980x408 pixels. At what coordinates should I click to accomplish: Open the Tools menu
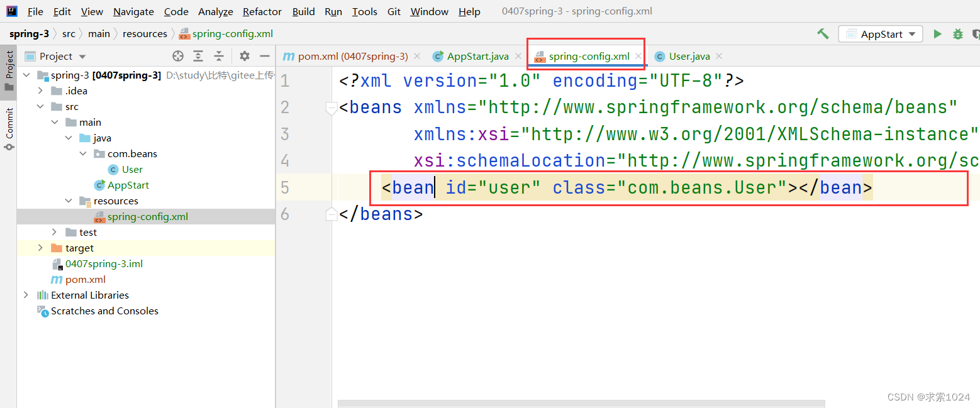[365, 11]
